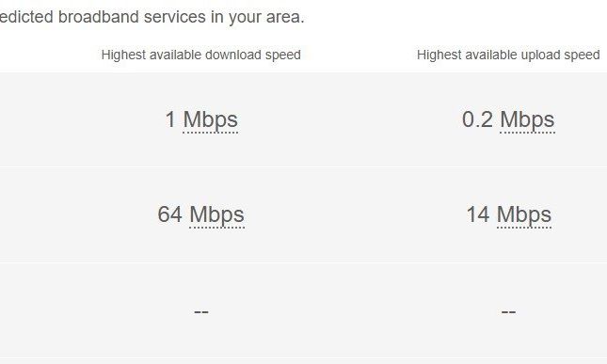This screenshot has width=607, height=364.
Task: Select the Highest available upload speed header
Action: pos(508,55)
